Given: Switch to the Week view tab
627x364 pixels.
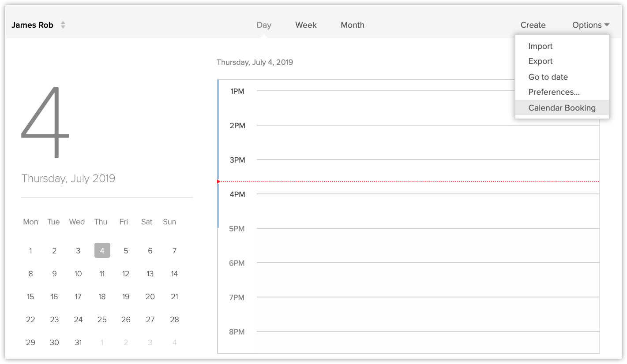Looking at the screenshot, I should coord(306,25).
